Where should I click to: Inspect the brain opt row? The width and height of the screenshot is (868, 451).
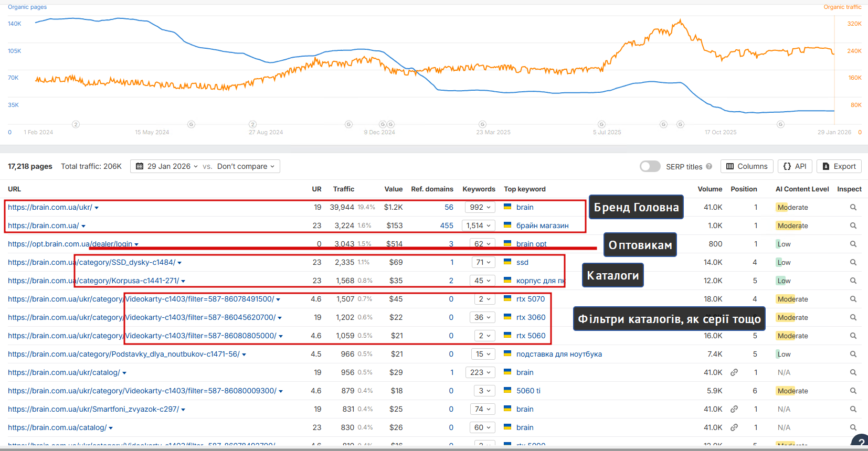click(x=853, y=244)
